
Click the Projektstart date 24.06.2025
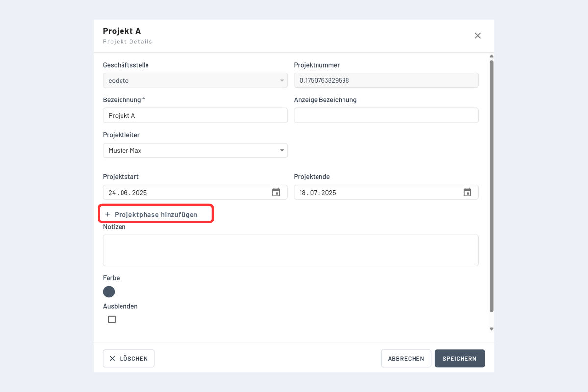[x=127, y=193]
